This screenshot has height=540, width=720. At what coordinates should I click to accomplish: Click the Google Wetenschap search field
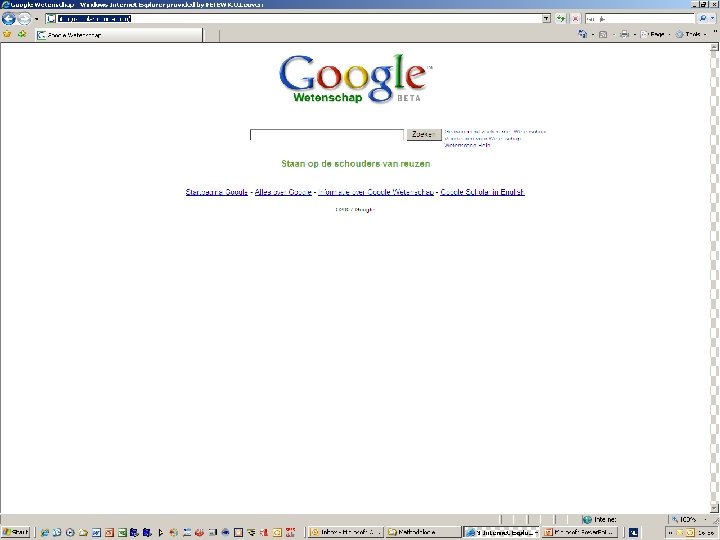[327, 135]
